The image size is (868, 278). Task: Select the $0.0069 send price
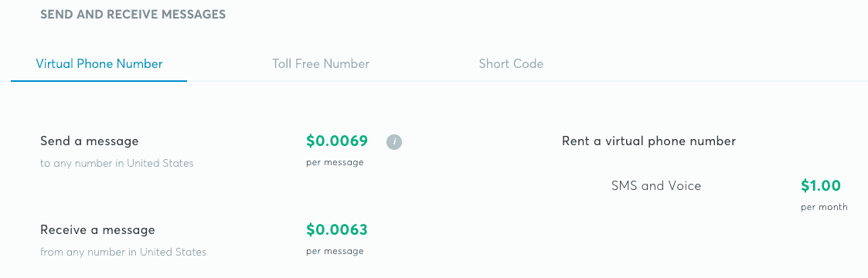337,141
